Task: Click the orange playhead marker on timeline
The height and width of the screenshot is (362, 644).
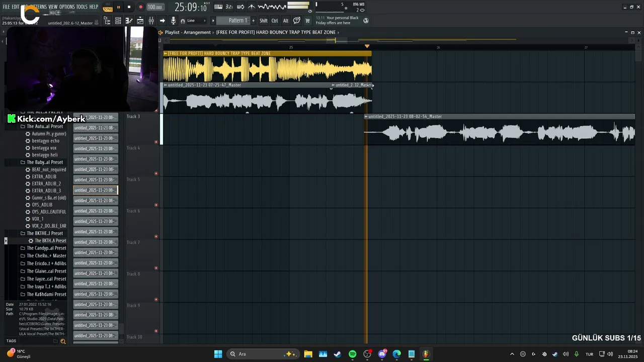Action: (x=367, y=46)
